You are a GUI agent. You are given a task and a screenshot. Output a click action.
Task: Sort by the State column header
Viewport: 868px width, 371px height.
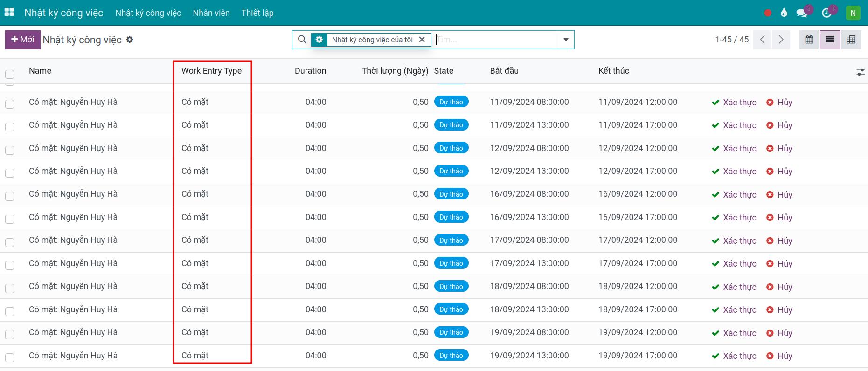pyautogui.click(x=444, y=71)
